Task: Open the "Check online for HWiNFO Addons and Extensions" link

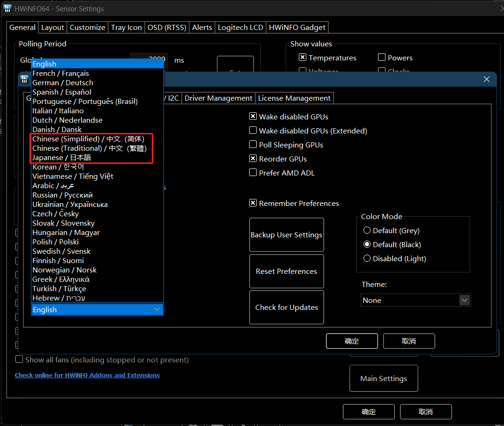Action: [87, 375]
